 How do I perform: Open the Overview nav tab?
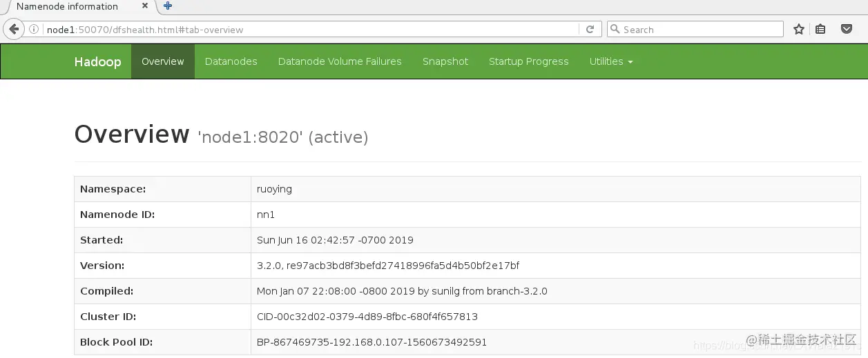[163, 61]
